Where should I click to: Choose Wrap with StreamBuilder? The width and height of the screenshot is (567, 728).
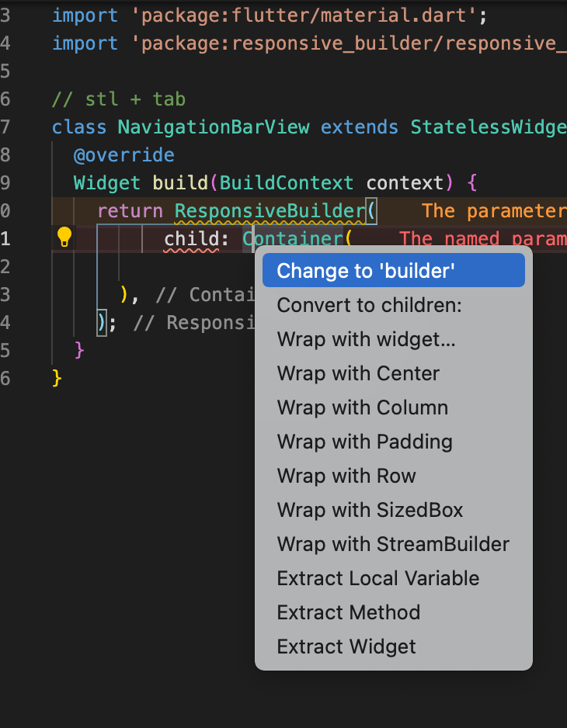[x=394, y=544]
